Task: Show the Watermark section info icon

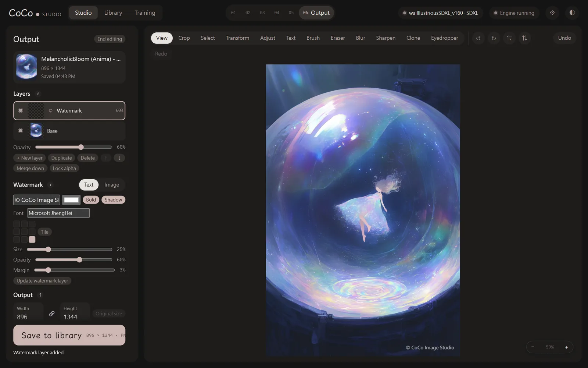Action: [x=51, y=185]
